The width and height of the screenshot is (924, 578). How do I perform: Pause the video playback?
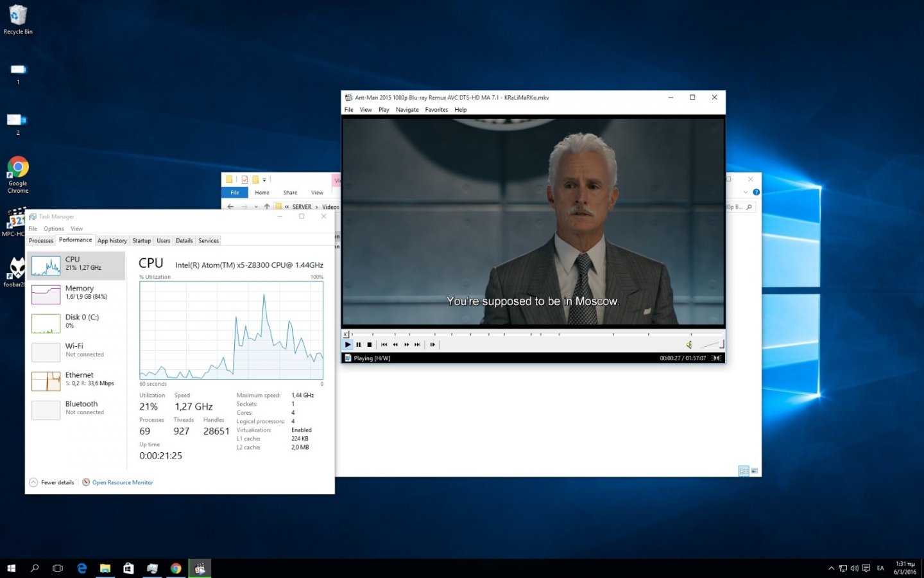[359, 345]
